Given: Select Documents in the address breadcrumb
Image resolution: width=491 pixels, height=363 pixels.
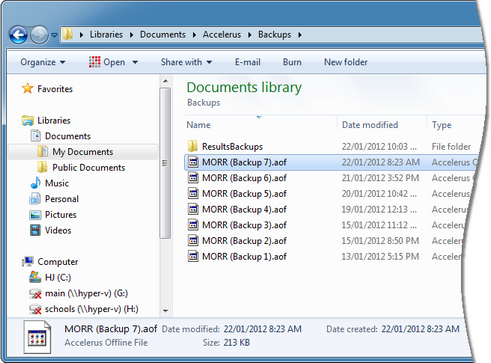Looking at the screenshot, I should tap(163, 35).
